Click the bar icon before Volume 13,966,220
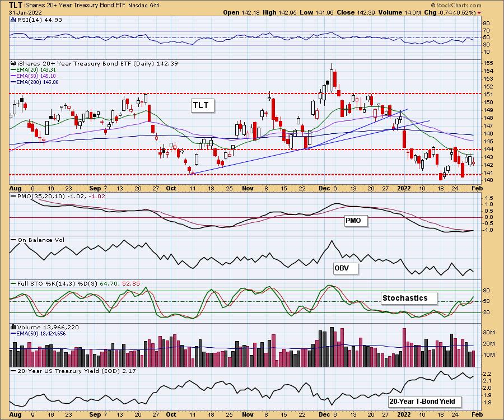The image size is (504, 420). pyautogui.click(x=13, y=327)
